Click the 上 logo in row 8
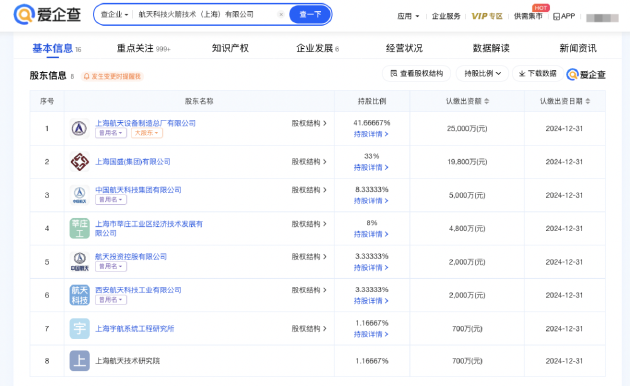The height and width of the screenshot is (386, 630). 80,361
